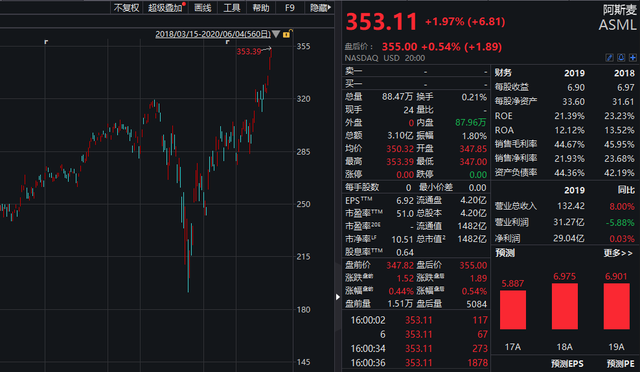
Task: Click the bell alert icon
Action: coord(621,58)
